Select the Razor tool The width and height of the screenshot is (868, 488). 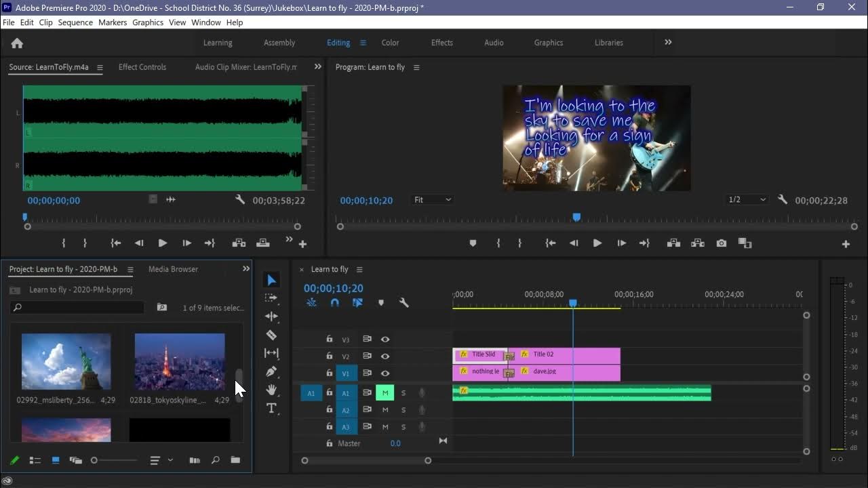pos(271,335)
